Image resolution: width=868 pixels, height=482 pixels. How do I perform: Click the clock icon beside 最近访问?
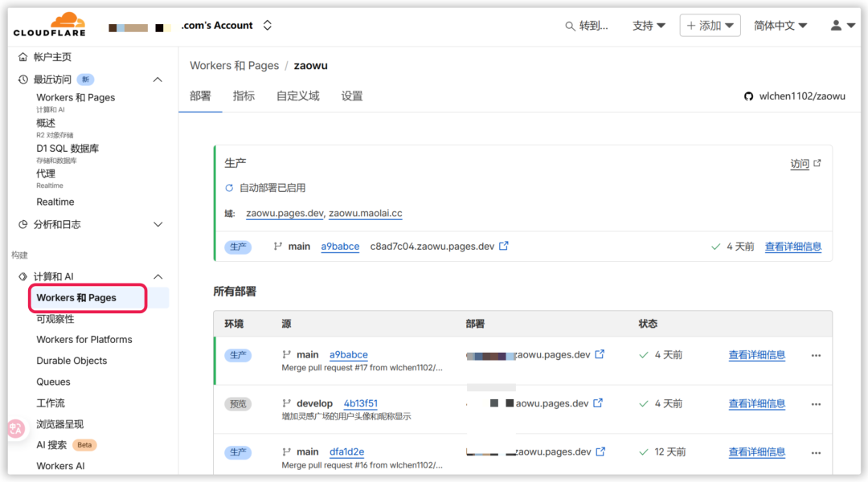pos(23,80)
